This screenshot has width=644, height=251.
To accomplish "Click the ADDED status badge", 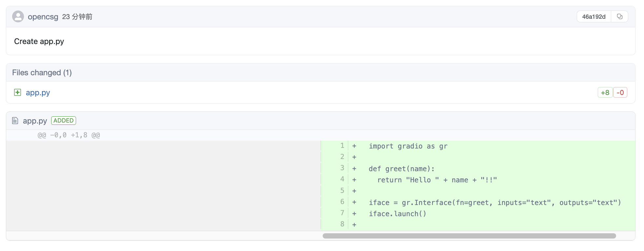I will [64, 121].
